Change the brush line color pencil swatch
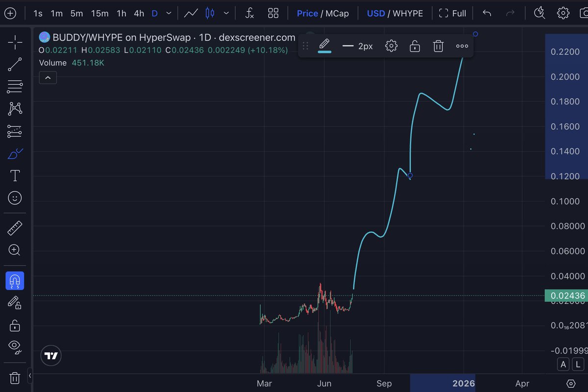 (324, 46)
